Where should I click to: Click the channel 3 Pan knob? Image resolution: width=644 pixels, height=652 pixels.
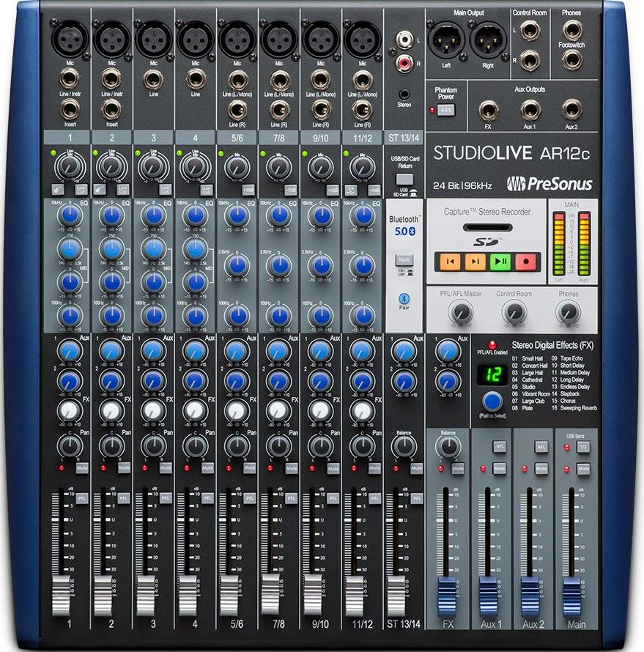pos(153,446)
